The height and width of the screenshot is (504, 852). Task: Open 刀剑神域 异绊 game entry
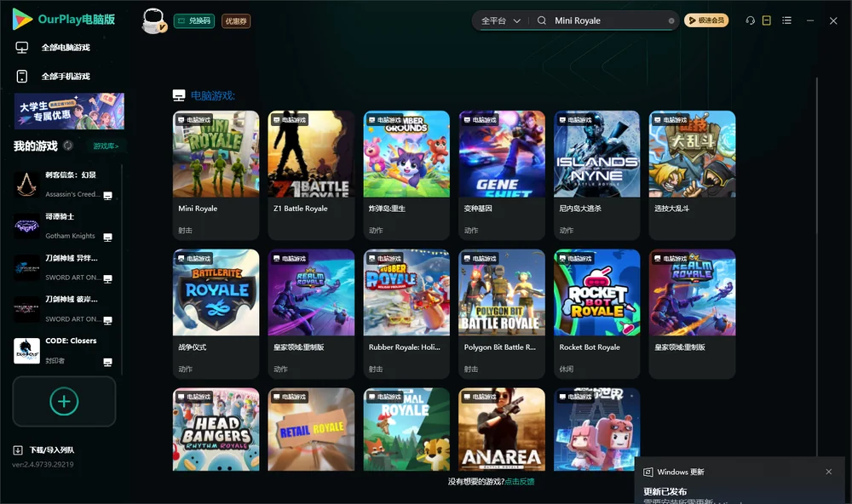tap(63, 267)
